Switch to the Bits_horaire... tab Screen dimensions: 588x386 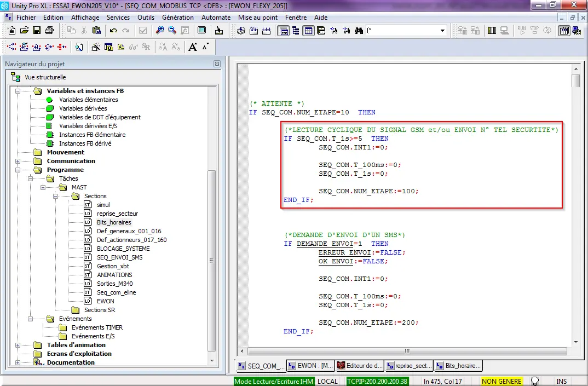tap(458, 365)
